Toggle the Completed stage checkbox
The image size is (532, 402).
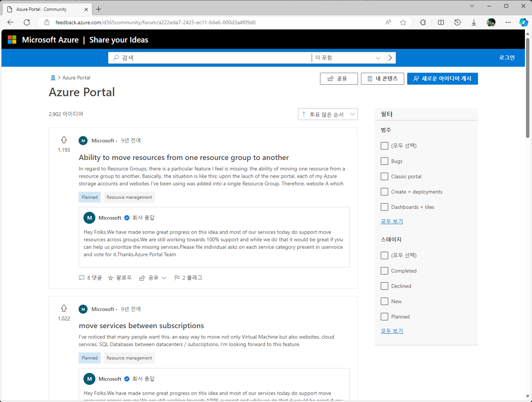(x=384, y=271)
